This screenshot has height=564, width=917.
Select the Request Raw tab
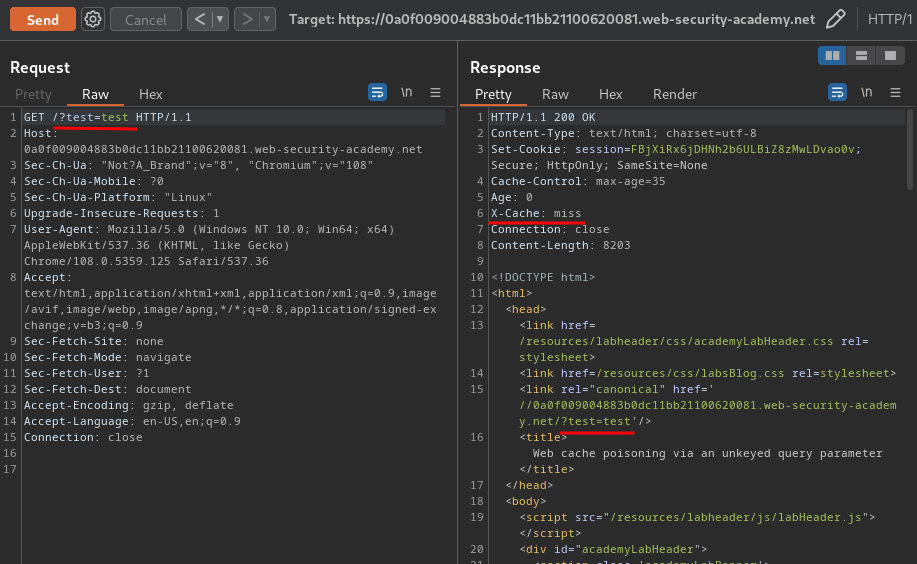tap(95, 94)
